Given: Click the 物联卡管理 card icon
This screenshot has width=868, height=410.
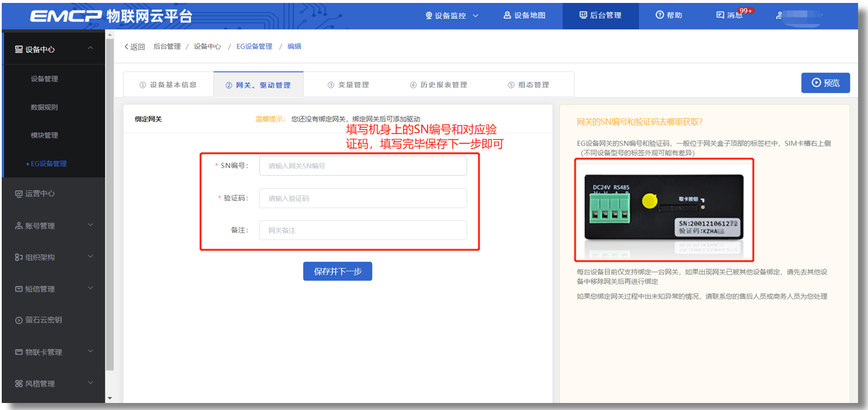Looking at the screenshot, I should (19, 352).
